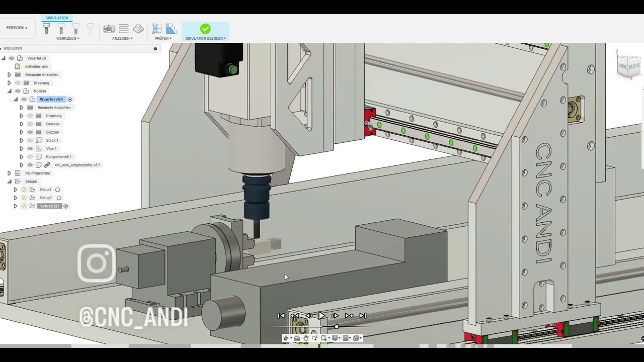Click the active radio button on Setup2 (2)
The width and height of the screenshot is (644, 362).
pos(65,206)
